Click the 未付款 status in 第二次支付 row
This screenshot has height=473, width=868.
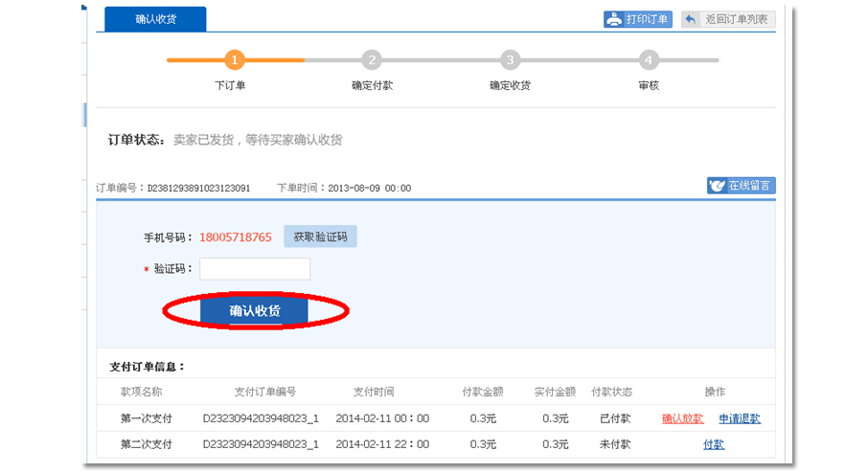pos(611,444)
